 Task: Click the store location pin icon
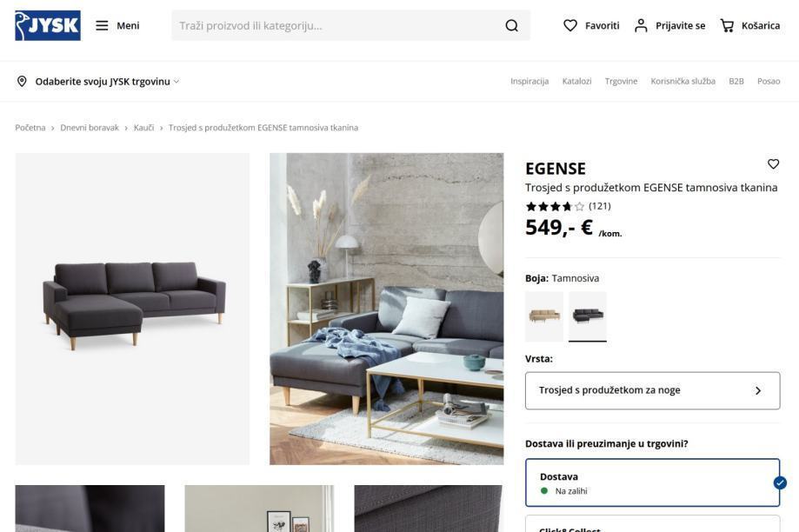(22, 81)
